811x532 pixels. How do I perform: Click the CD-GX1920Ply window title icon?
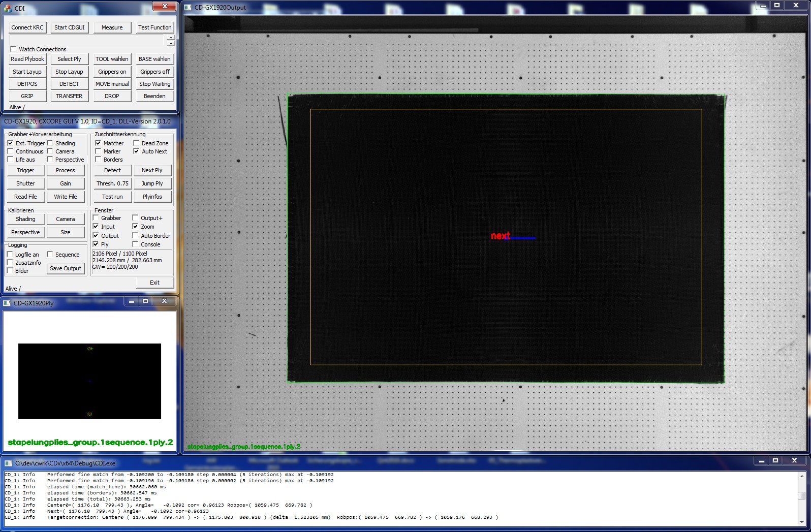(7, 303)
